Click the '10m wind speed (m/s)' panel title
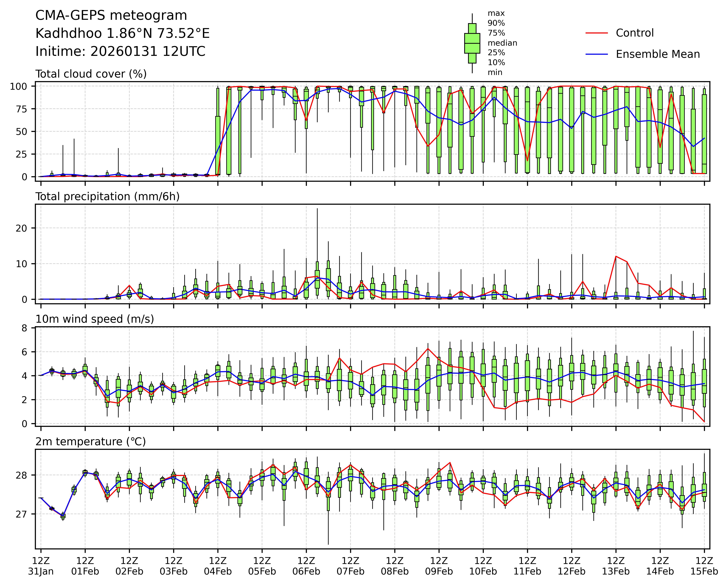Viewport: 728px width, 586px height. 95,319
